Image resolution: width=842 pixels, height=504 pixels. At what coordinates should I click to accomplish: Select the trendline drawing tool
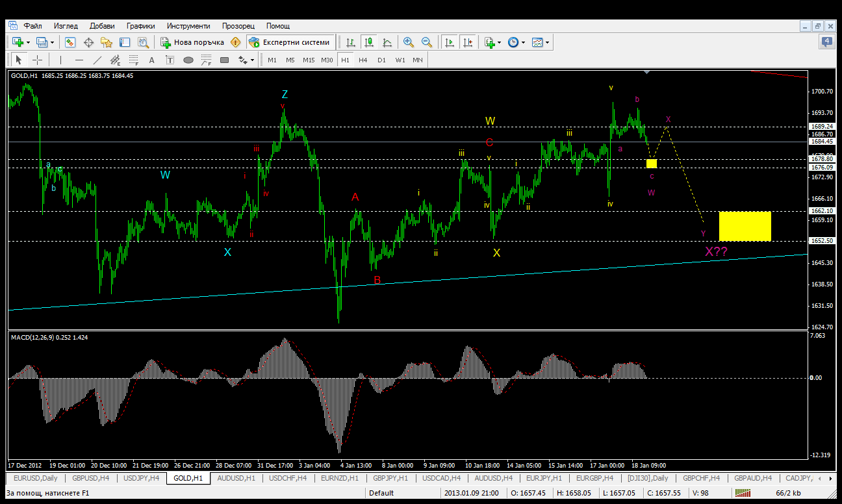[97, 60]
